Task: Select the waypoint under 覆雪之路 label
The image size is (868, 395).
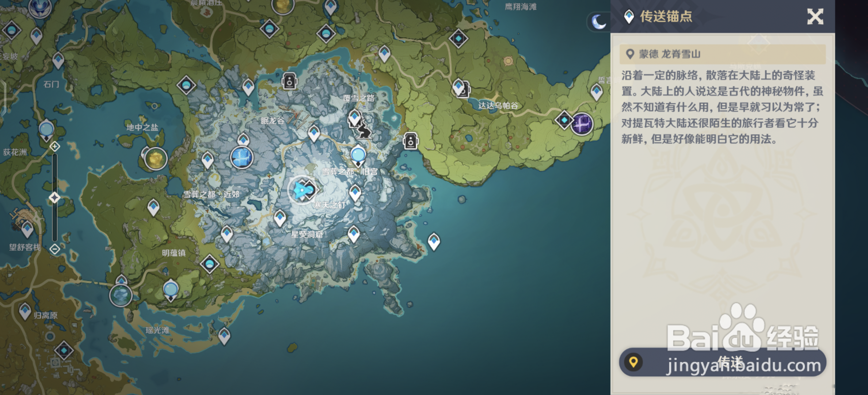Action: [x=354, y=118]
